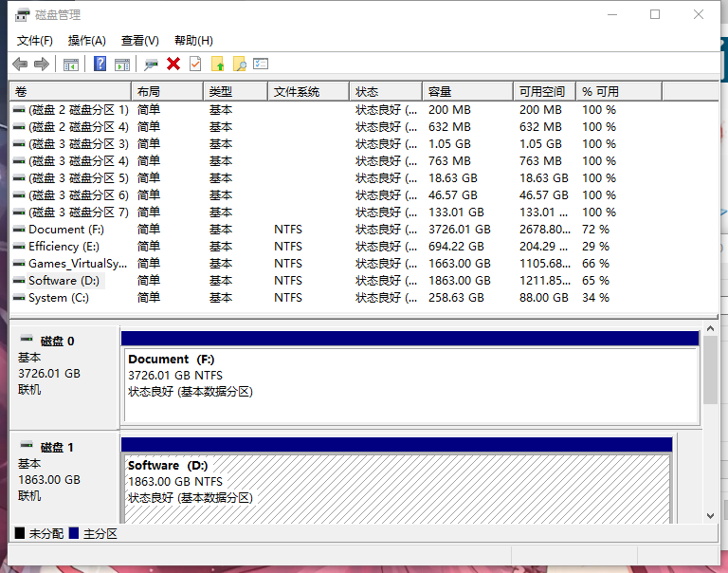Viewport: 728px width, 573px height.
Task: Open the blue Help question mark icon
Action: tap(100, 64)
